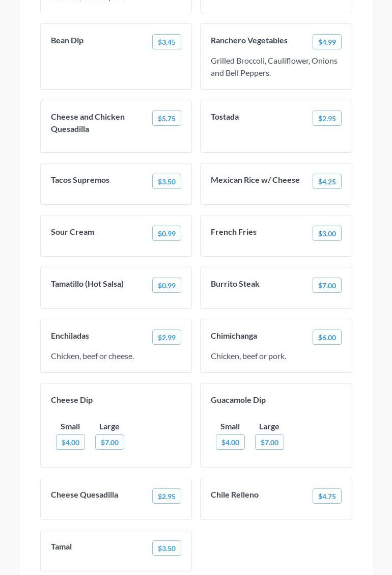The height and width of the screenshot is (575, 392).
Task: Click the Tostada $2.95 price button
Action: click(x=327, y=118)
